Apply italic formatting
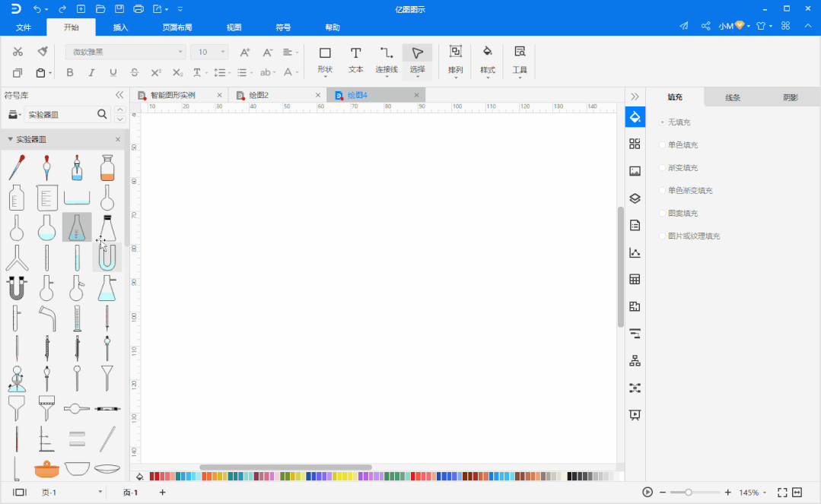Viewport: 821px width, 504px height. (91, 73)
